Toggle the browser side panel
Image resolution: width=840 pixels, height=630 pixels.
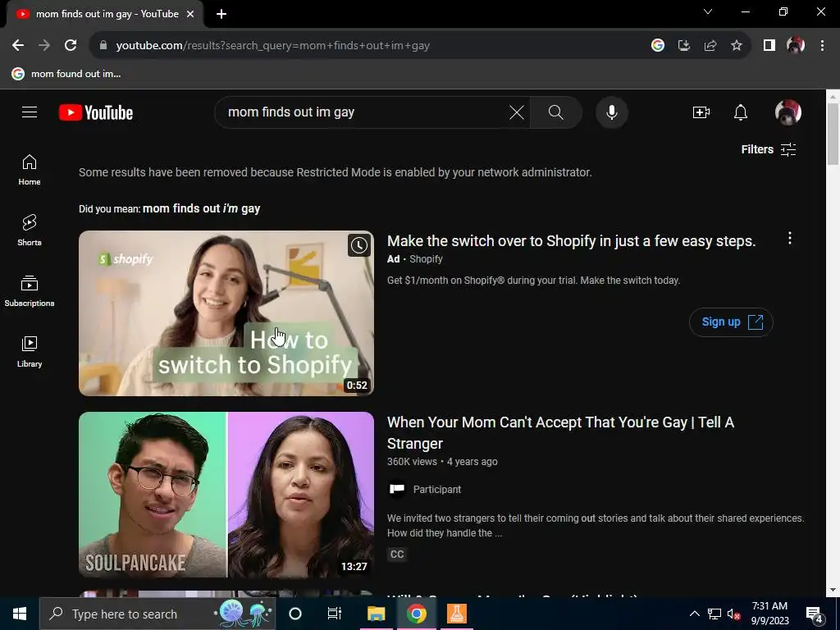769,46
